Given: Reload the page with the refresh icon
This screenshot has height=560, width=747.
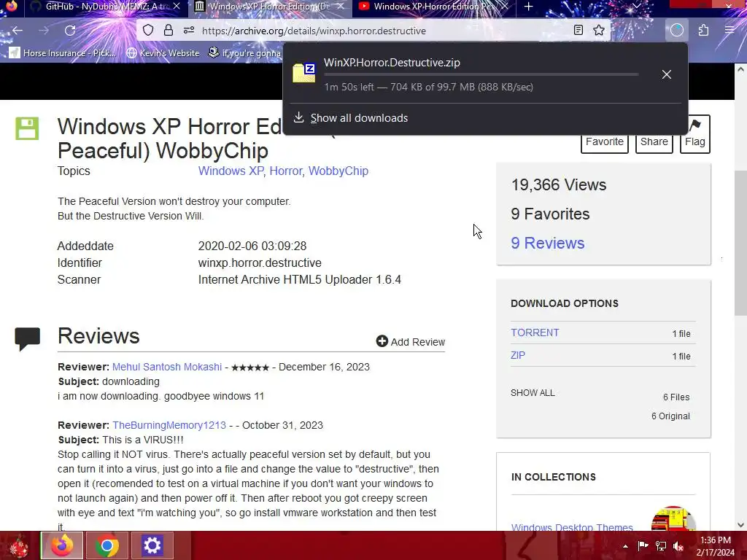Looking at the screenshot, I should [x=70, y=31].
